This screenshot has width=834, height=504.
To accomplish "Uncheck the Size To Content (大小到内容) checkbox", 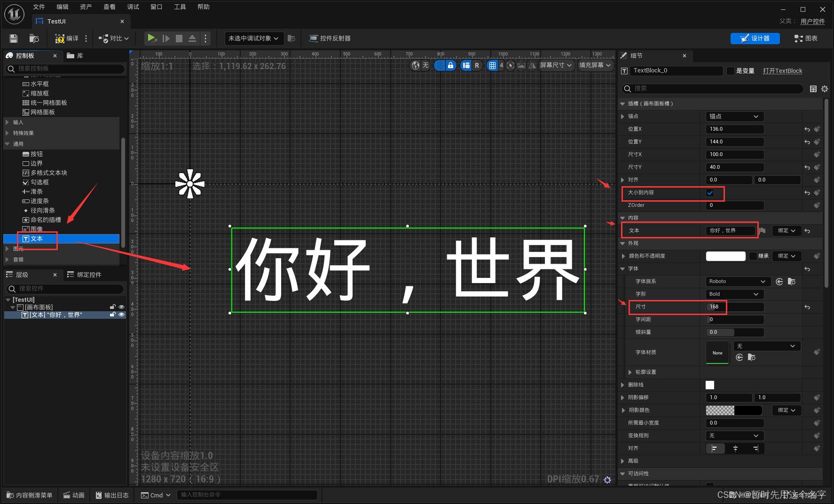I will tap(710, 193).
